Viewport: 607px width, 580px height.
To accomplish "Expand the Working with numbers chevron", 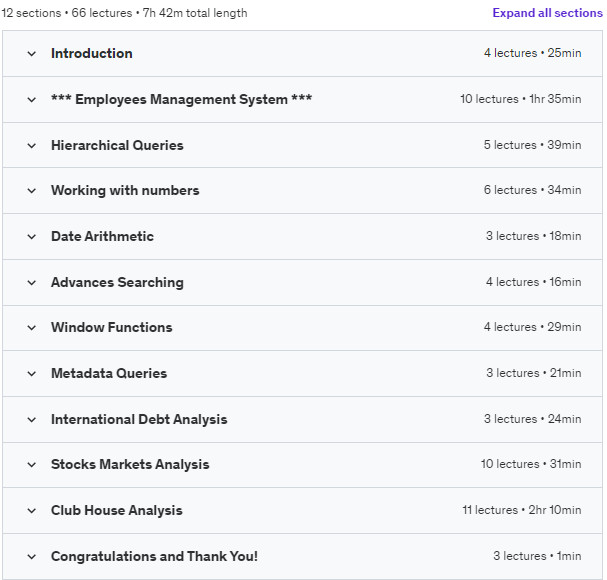I will [32, 190].
